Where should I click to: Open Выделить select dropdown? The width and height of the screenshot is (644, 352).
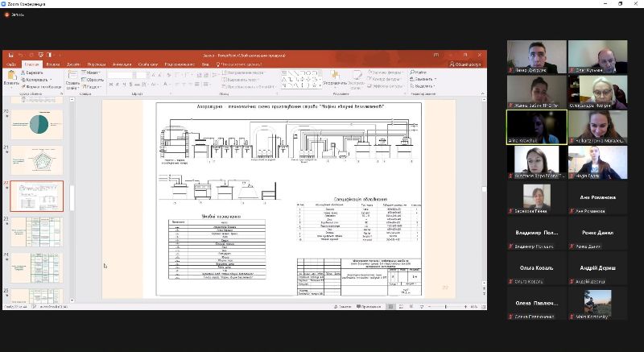pyautogui.click(x=422, y=86)
